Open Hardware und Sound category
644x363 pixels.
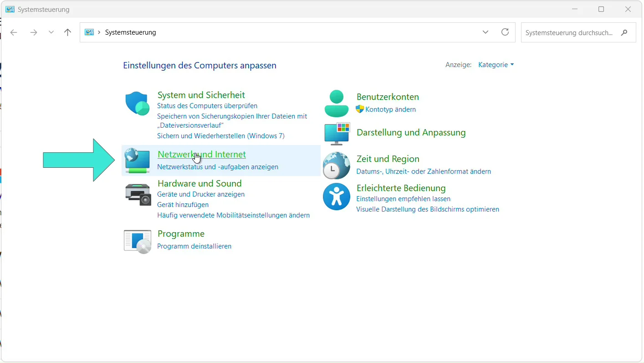(199, 183)
